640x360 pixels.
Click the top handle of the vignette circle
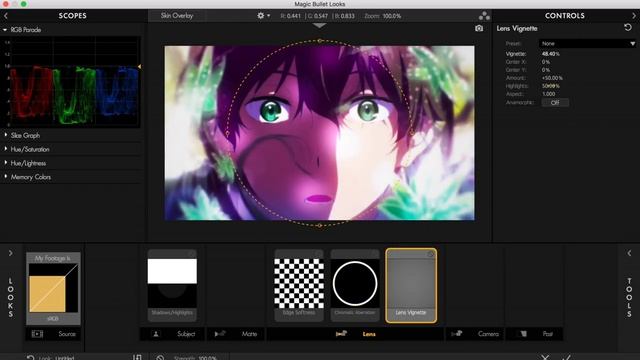click(x=320, y=41)
